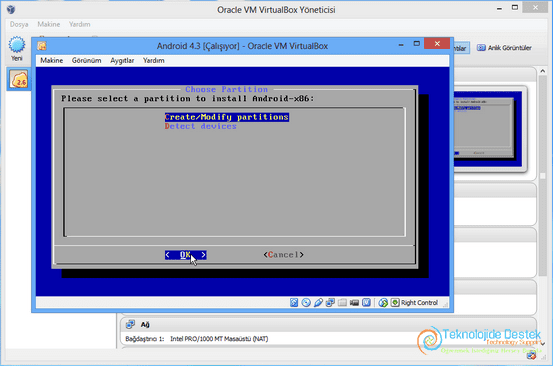
Task: Click video capture icon in VM status bar
Action: (354, 303)
